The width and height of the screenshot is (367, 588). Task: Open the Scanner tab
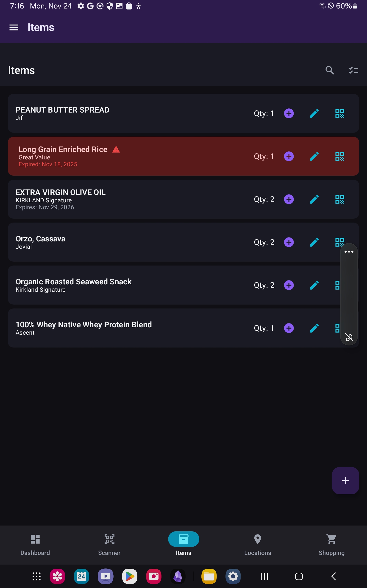tap(109, 544)
